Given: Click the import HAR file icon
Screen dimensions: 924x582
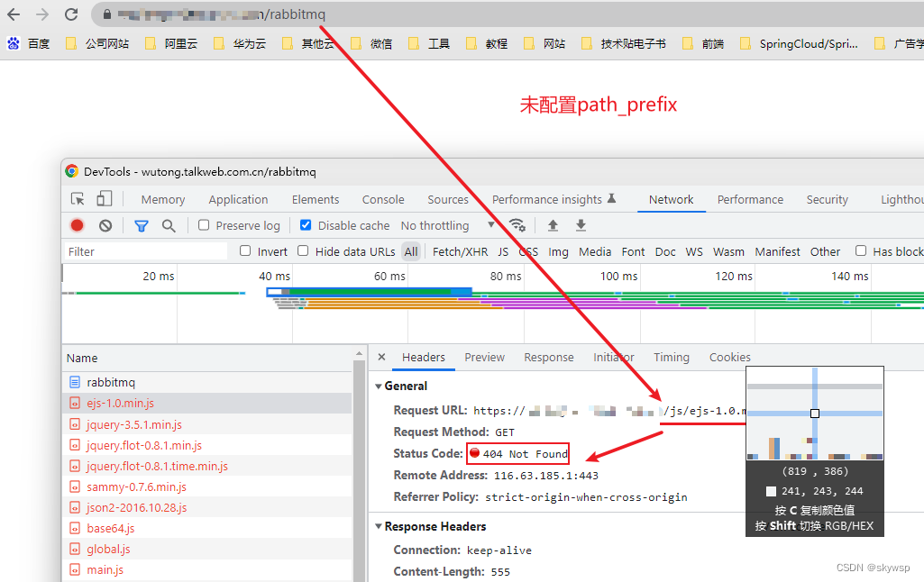Looking at the screenshot, I should tap(554, 225).
